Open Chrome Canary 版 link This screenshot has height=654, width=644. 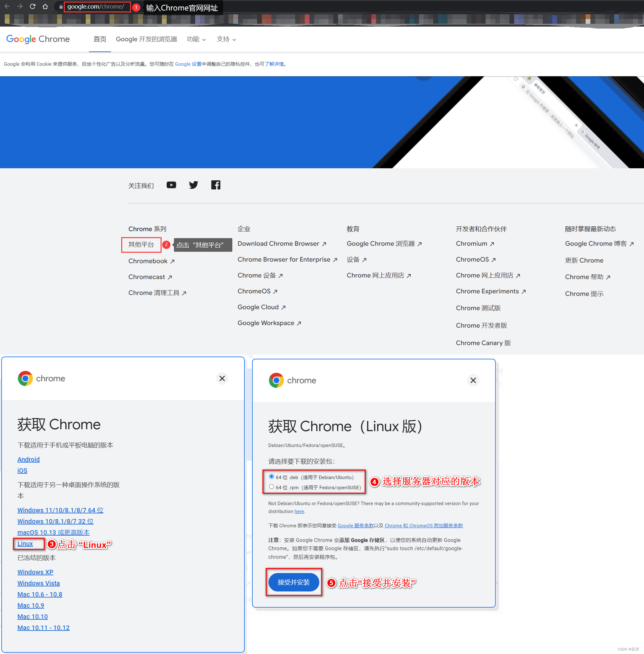click(x=483, y=343)
